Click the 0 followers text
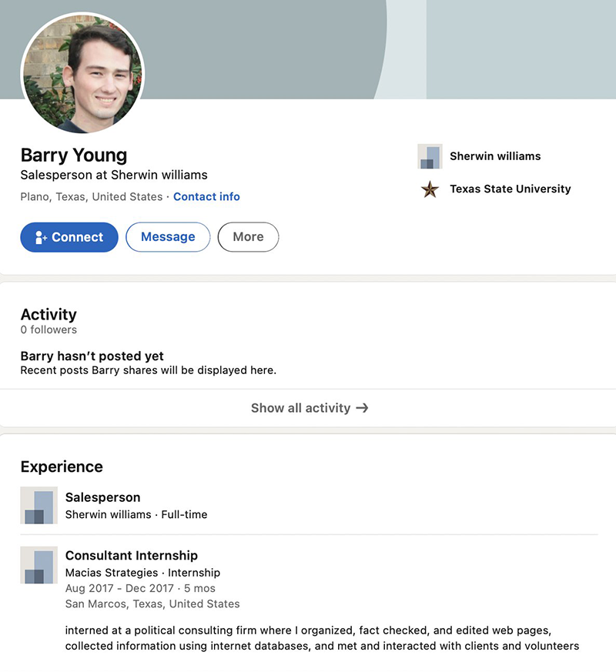 [x=49, y=329]
